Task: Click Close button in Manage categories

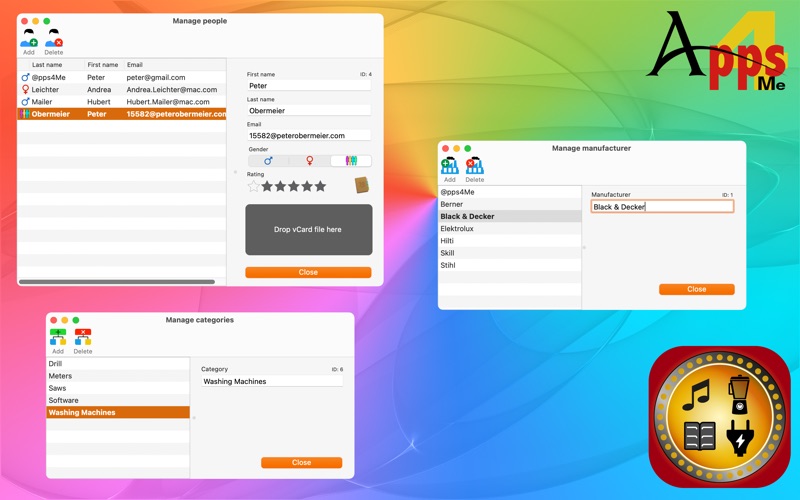Action: [302, 463]
